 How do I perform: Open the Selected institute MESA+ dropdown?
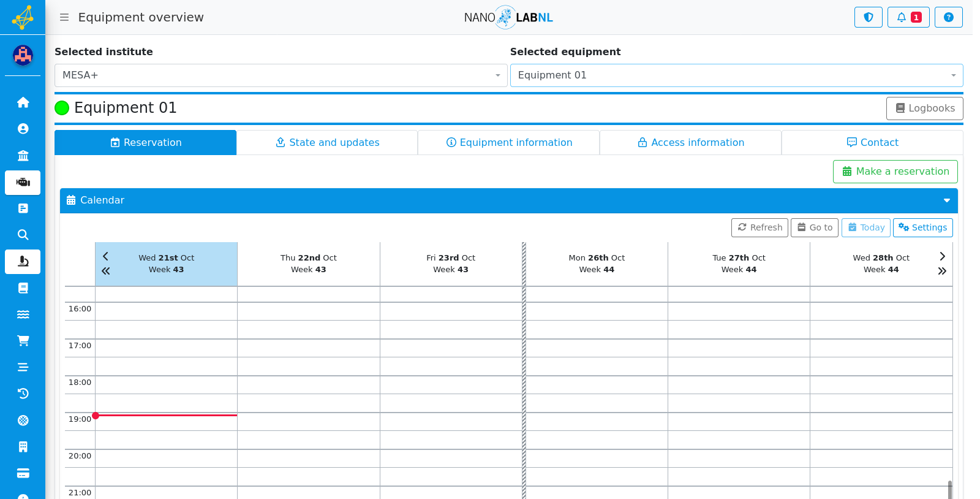pos(281,75)
